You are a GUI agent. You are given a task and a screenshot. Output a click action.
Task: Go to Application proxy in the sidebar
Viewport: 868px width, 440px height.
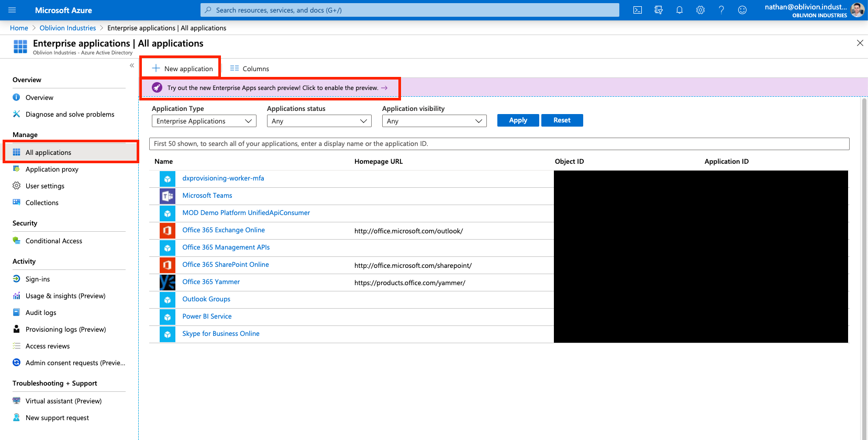pyautogui.click(x=52, y=169)
